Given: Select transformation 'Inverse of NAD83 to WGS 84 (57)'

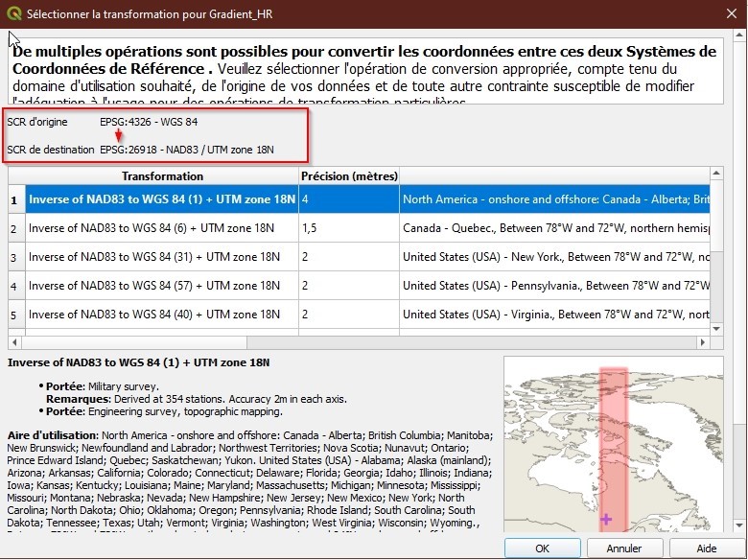Looking at the screenshot, I should click(162, 285).
